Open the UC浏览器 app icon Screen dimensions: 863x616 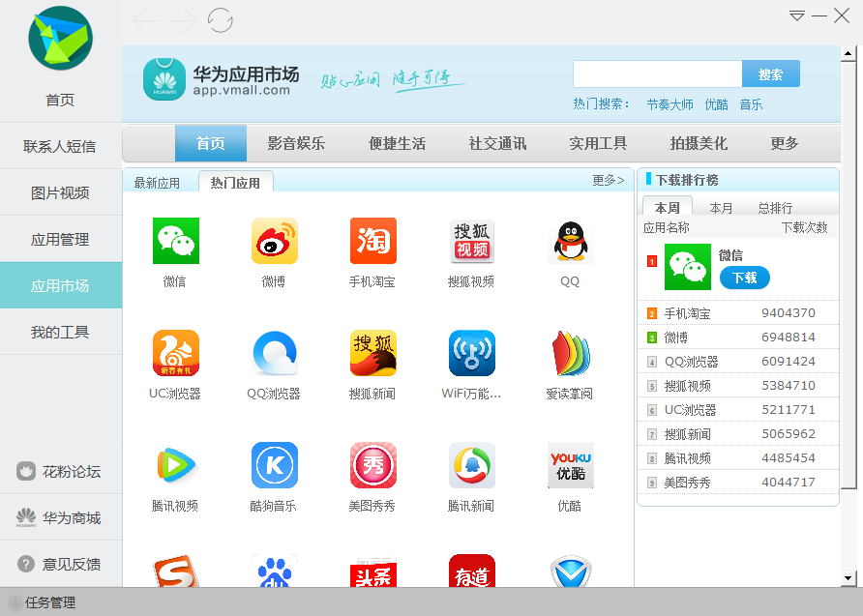click(175, 353)
